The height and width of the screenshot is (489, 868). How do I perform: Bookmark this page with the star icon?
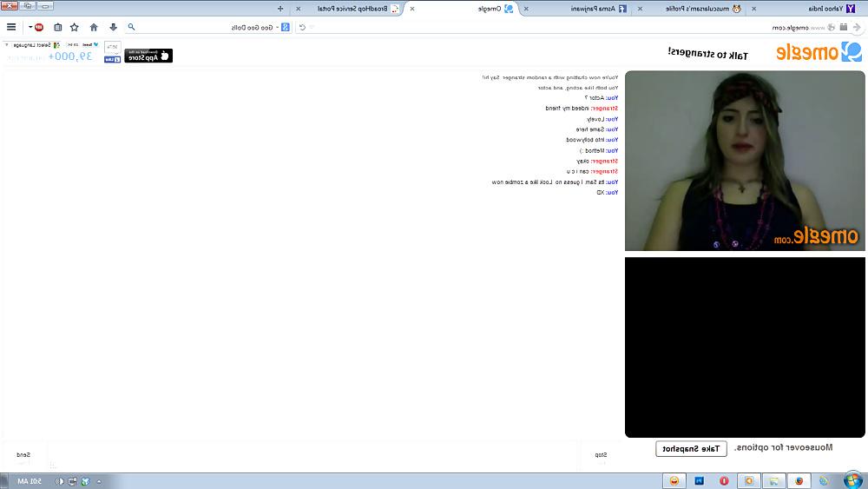pyautogui.click(x=74, y=27)
